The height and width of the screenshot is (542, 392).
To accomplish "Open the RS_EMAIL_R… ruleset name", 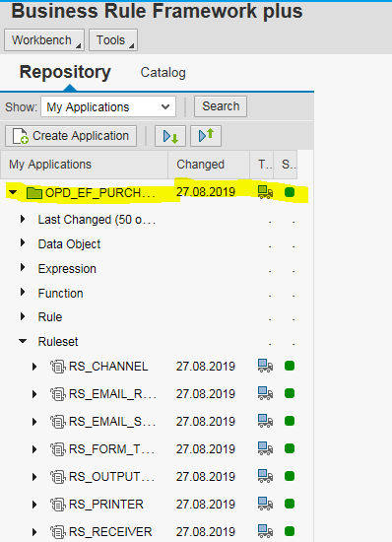I will [112, 394].
